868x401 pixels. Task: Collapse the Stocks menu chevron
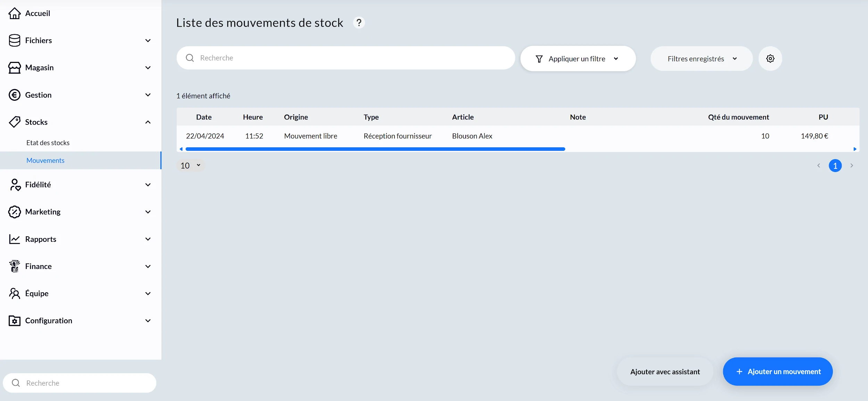148,122
